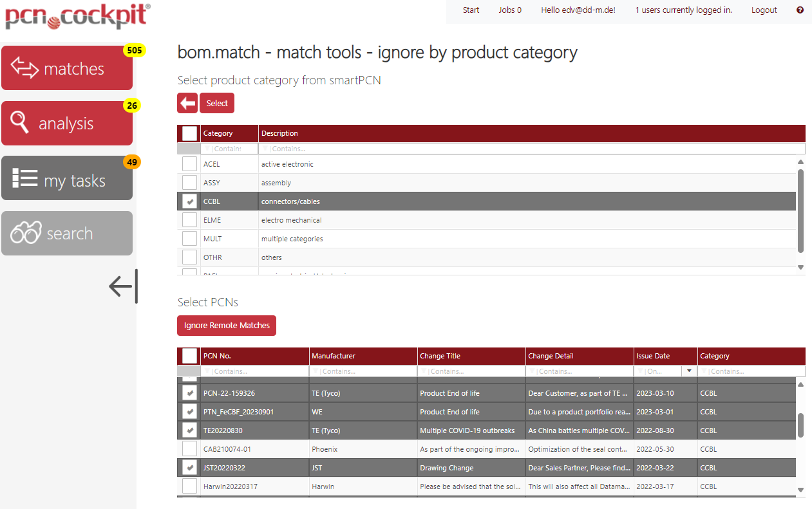Screen dimensions: 812x509
Task: Click Ignore Remote Matches button
Action: tap(227, 326)
